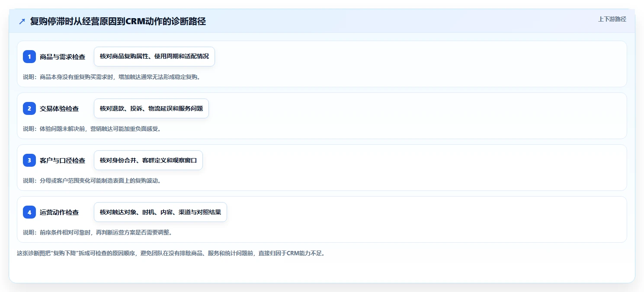Click the arrow icon beside the diagram title

[x=22, y=22]
